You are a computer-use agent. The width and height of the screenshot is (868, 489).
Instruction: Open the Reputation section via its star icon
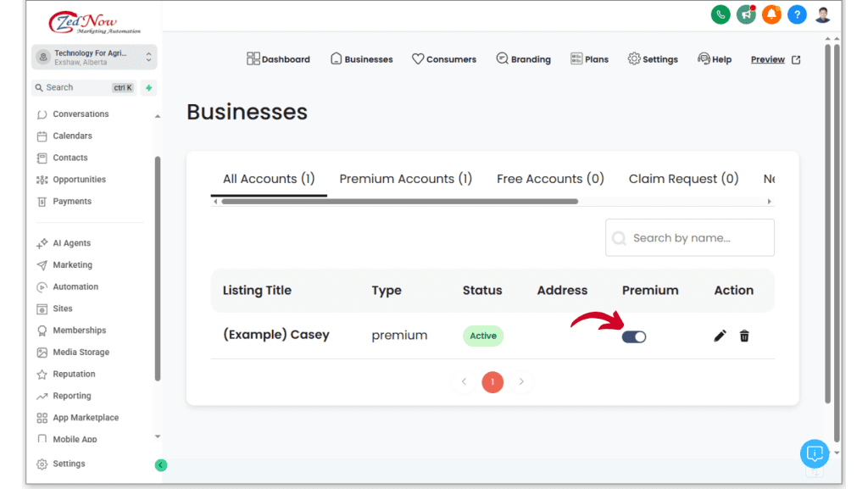(x=42, y=374)
